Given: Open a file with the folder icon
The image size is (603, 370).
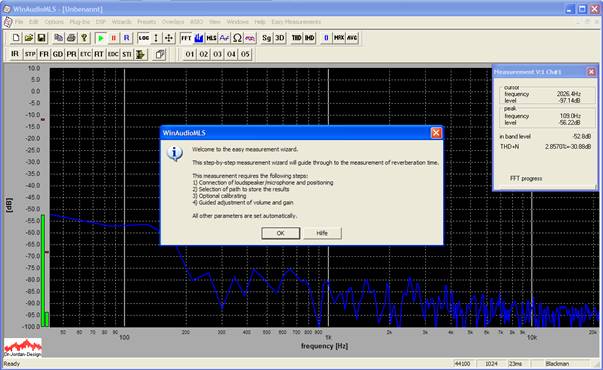Looking at the screenshot, I should [28, 38].
